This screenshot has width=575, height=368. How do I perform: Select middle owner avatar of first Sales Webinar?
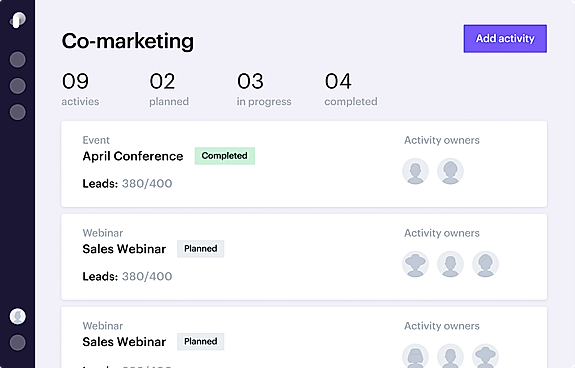pyautogui.click(x=450, y=264)
